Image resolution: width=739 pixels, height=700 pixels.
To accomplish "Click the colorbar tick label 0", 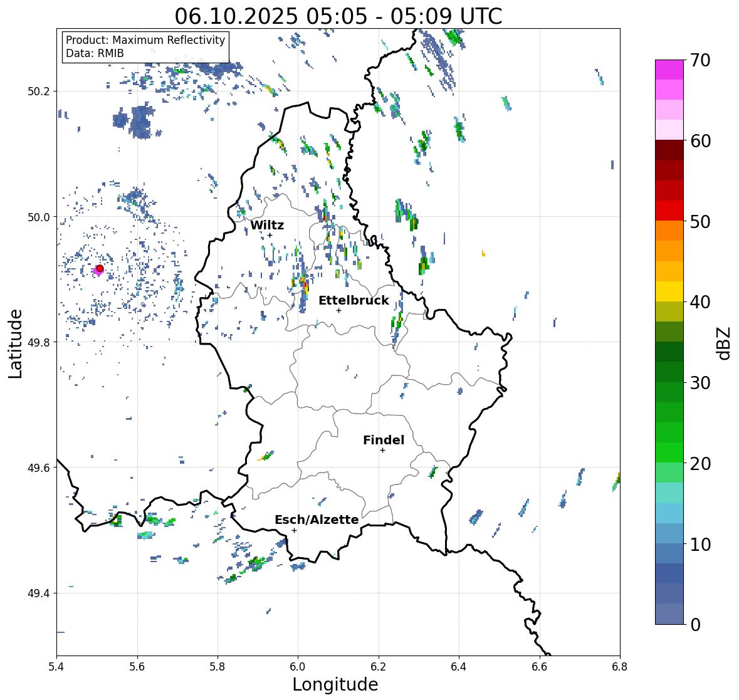I will tap(695, 625).
